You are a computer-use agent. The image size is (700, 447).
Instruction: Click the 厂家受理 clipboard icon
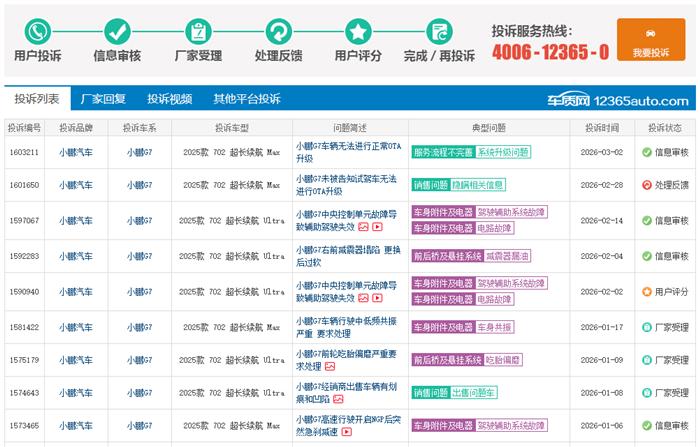(x=198, y=30)
